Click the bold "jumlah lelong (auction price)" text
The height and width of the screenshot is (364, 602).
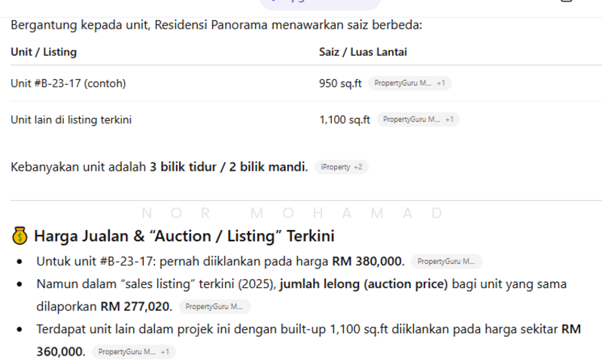tap(363, 284)
